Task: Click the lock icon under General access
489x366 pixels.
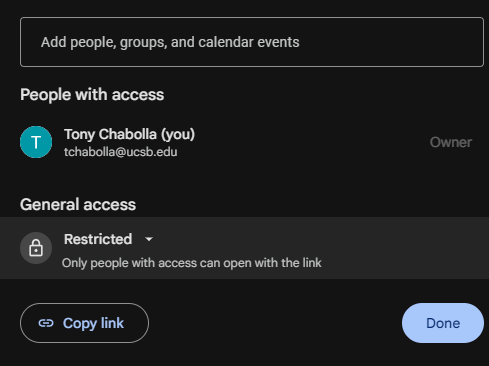Action: (36, 248)
